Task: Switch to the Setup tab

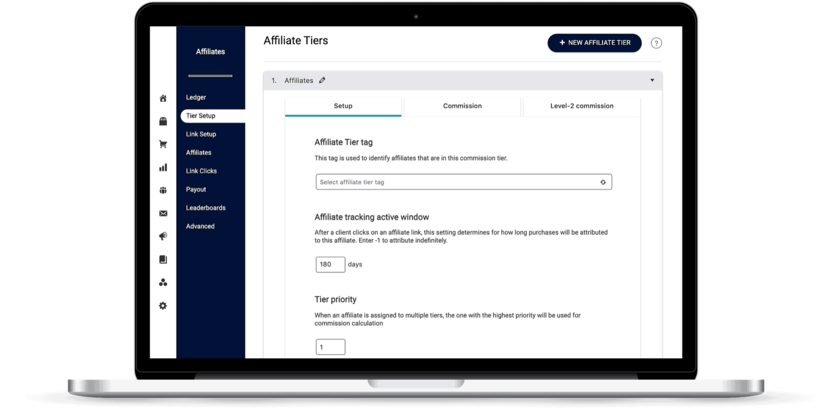Action: pyautogui.click(x=343, y=106)
